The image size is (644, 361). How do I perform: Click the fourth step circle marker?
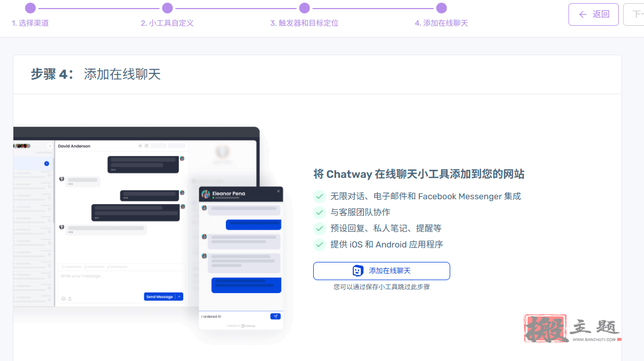coord(441,8)
